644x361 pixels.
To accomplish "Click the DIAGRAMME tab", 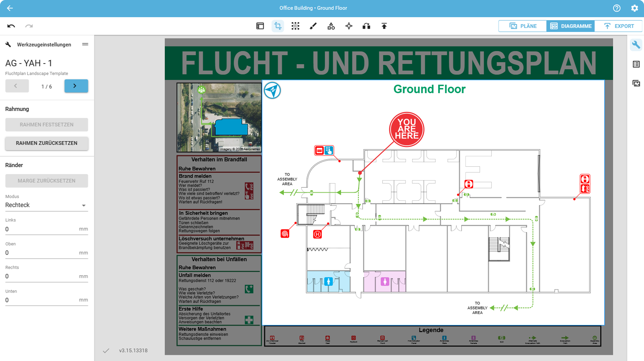I will pyautogui.click(x=571, y=26).
